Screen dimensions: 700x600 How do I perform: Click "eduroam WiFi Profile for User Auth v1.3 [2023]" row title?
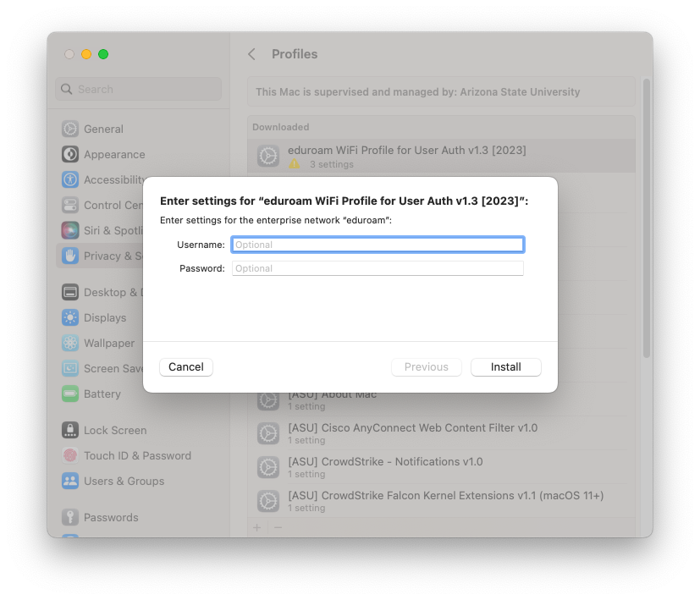coord(407,151)
